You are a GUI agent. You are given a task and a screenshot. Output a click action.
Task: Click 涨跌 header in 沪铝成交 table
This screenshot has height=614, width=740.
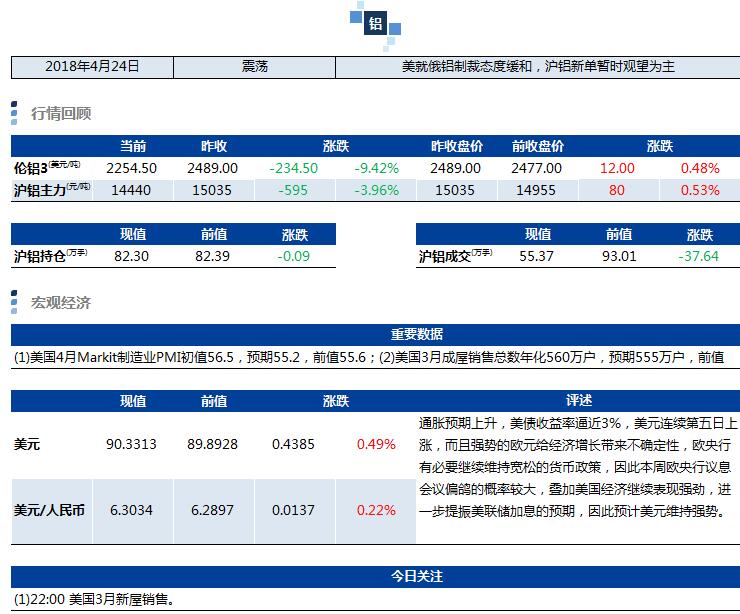700,235
